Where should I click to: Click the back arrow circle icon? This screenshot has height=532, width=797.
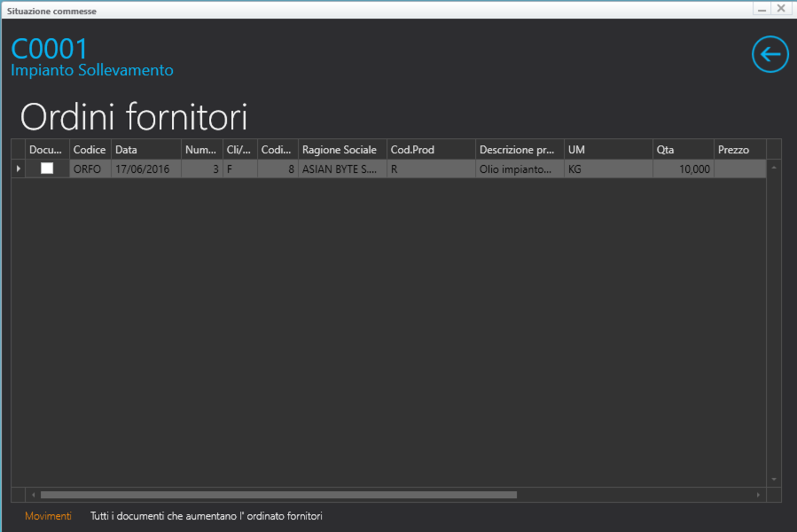pyautogui.click(x=770, y=55)
